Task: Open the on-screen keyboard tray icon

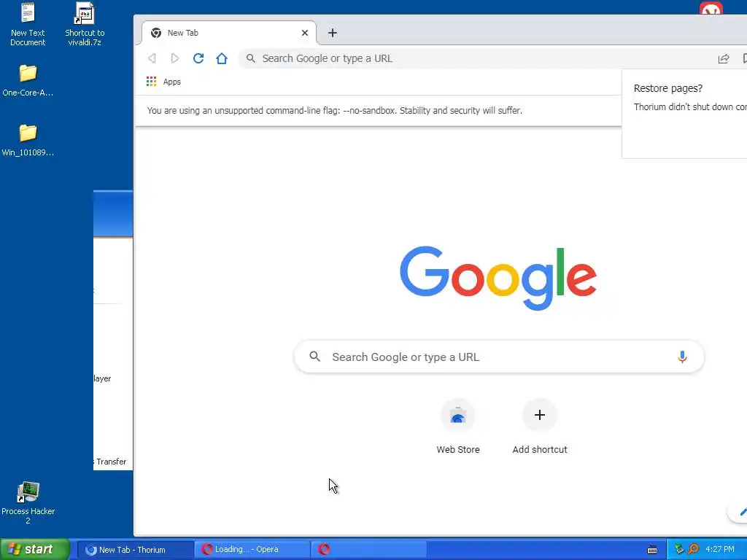Action: pyautogui.click(x=651, y=550)
